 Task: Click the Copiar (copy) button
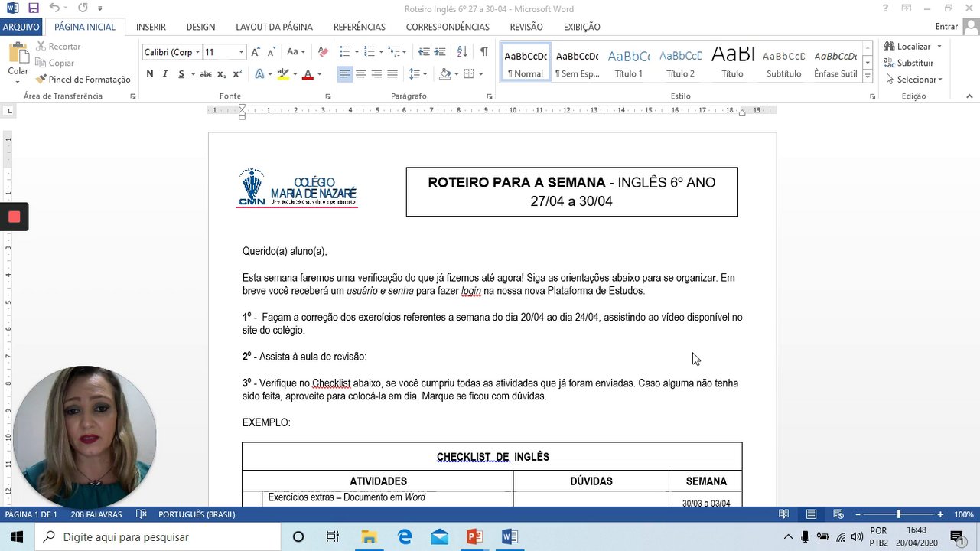(55, 64)
